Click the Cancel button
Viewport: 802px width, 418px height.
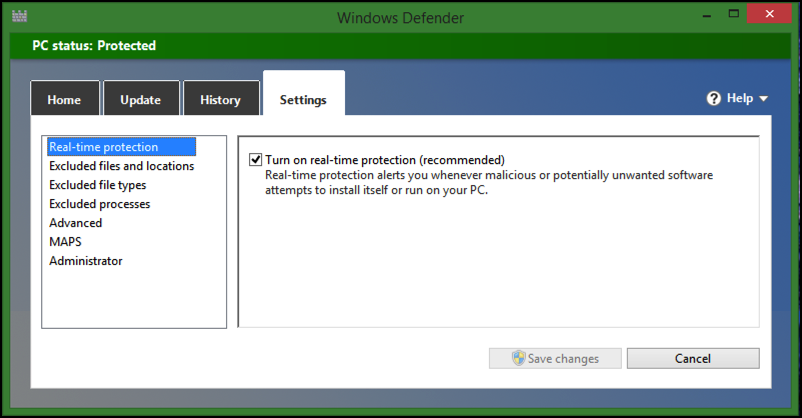(x=693, y=358)
